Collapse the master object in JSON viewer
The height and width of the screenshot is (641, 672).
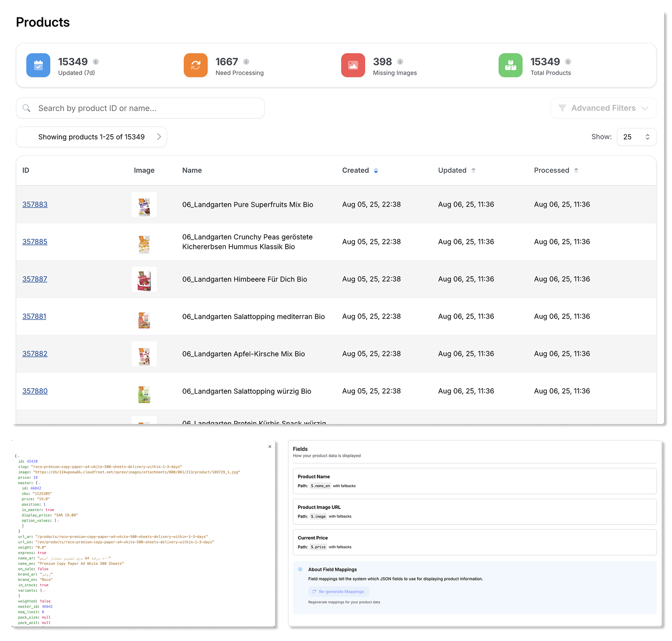(39, 483)
